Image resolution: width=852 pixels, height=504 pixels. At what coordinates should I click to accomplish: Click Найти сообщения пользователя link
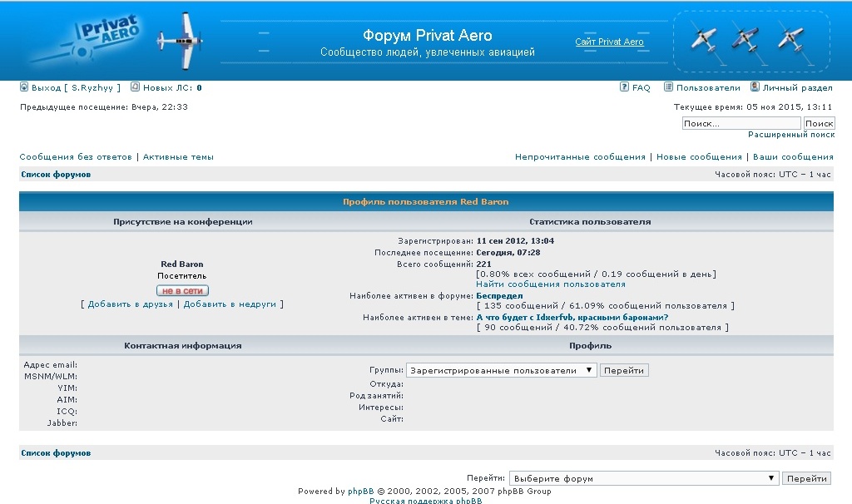click(x=550, y=284)
